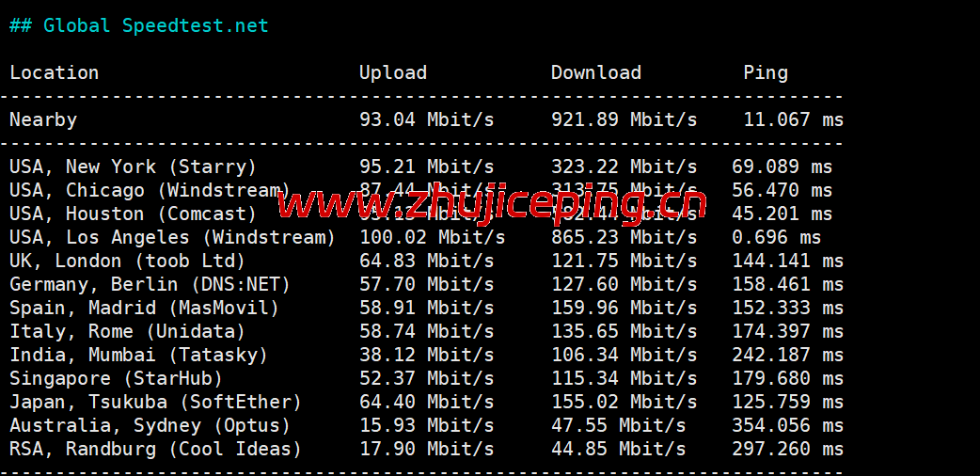Click Spain, Madrid (MasMovil) row label
Viewport: 980px width, 476px height.
144,308
